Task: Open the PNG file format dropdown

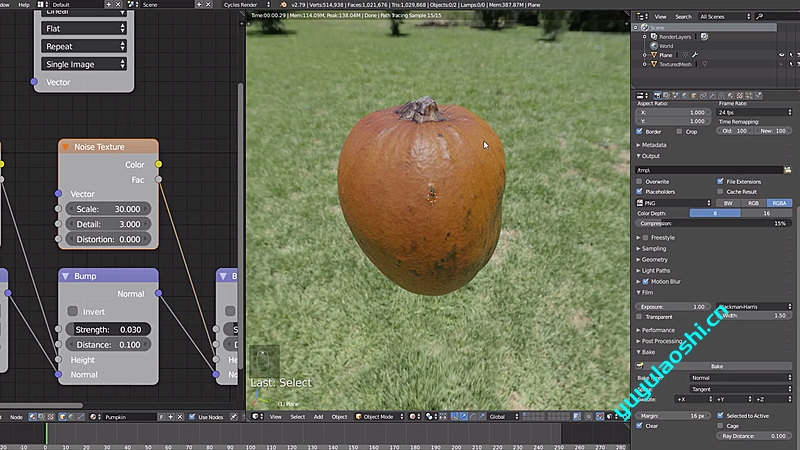Action: coord(673,203)
